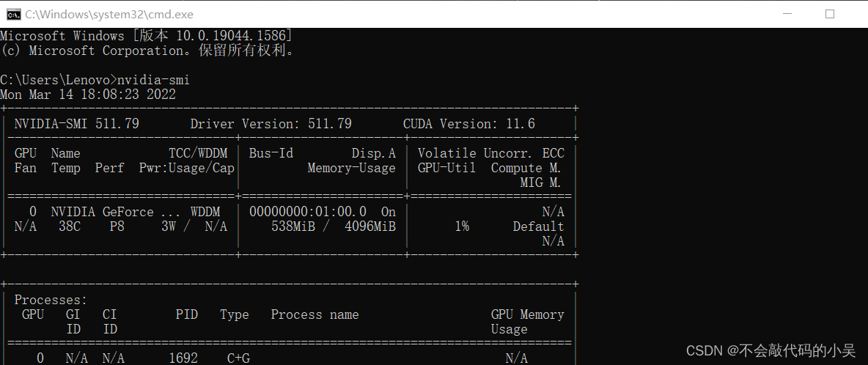Click the Memory-Usage column header

click(351, 168)
